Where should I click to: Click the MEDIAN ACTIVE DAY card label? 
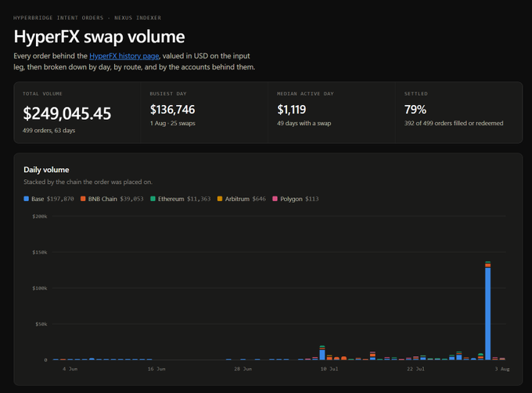pyautogui.click(x=305, y=94)
